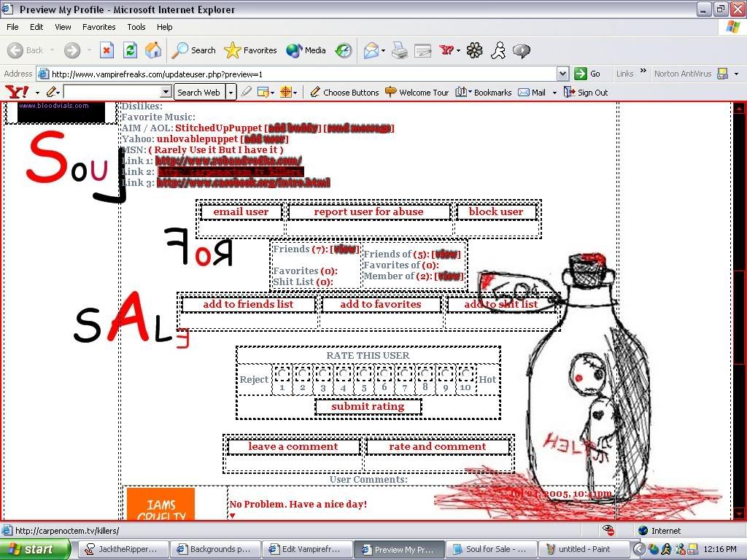Click the page scrollbar down arrow
Viewport: 747px width, 560px height.
coord(740,514)
